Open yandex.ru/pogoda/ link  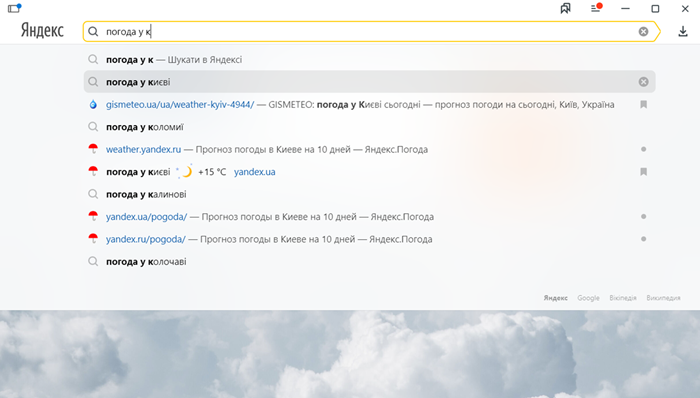click(146, 239)
